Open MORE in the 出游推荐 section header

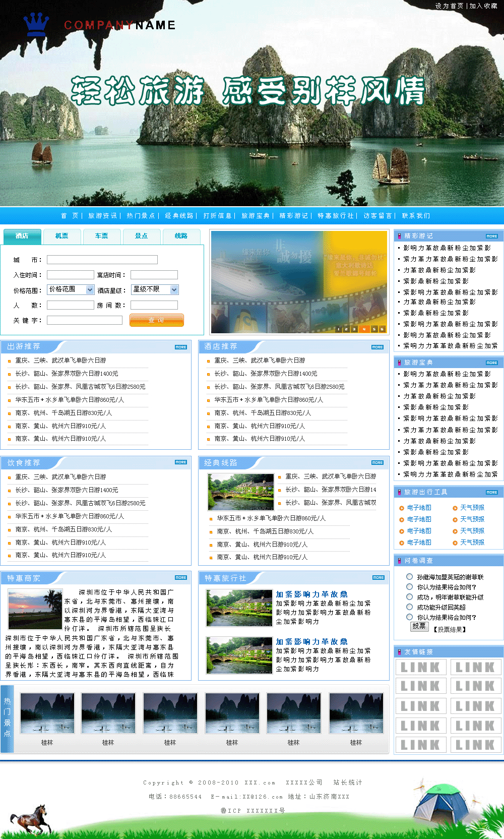point(181,347)
